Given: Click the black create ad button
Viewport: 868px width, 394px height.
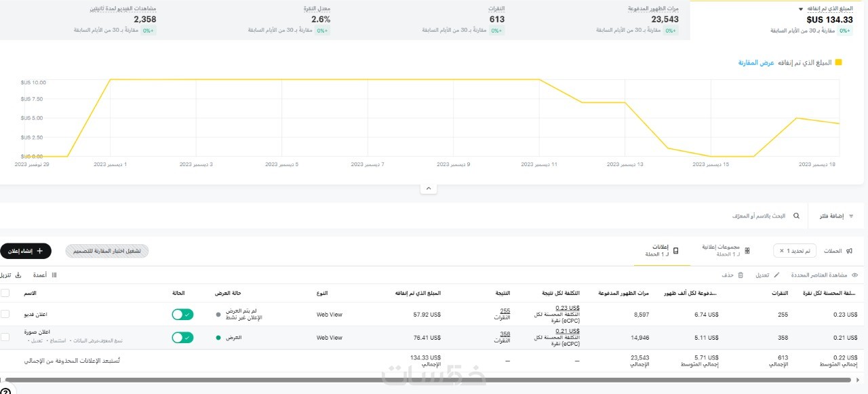Looking at the screenshot, I should coord(26,251).
